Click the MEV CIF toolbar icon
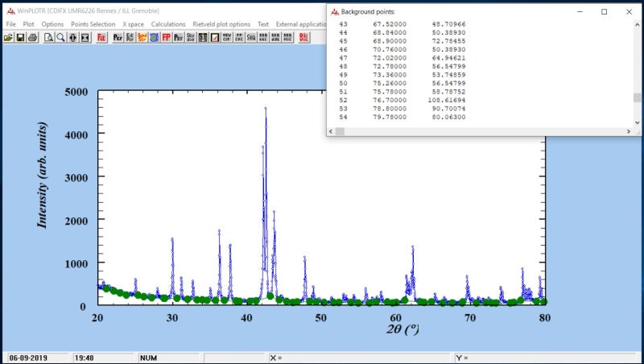Image resolution: width=644 pixels, height=364 pixels. point(227,37)
